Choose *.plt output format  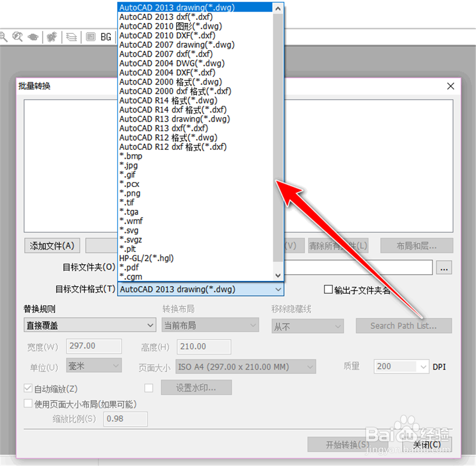(195, 249)
